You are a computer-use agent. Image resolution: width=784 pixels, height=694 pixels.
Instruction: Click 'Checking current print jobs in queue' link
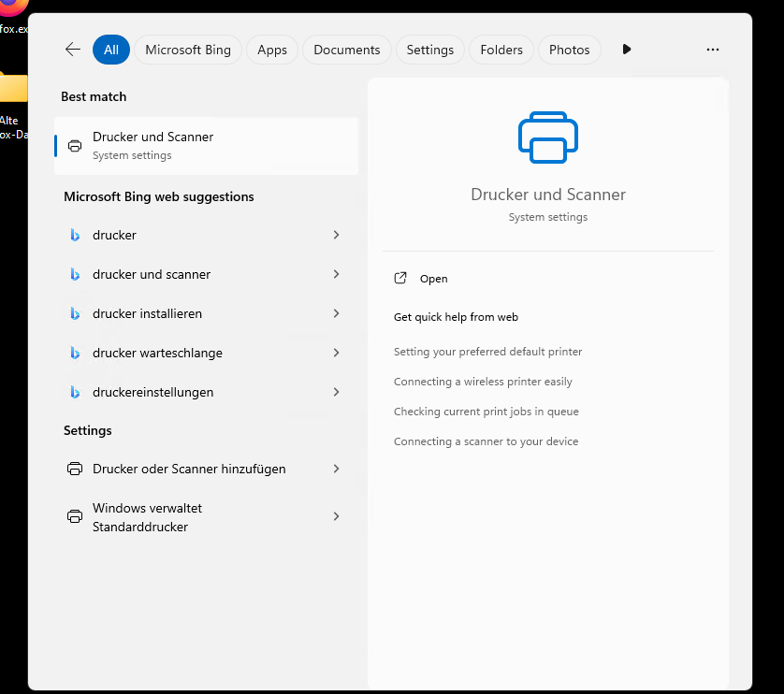click(x=486, y=412)
